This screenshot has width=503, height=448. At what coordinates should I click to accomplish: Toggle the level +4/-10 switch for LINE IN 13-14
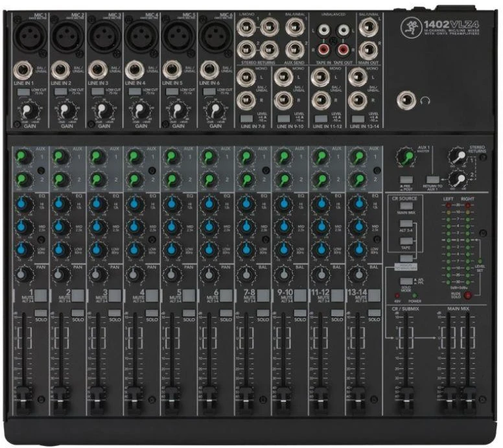coord(358,119)
